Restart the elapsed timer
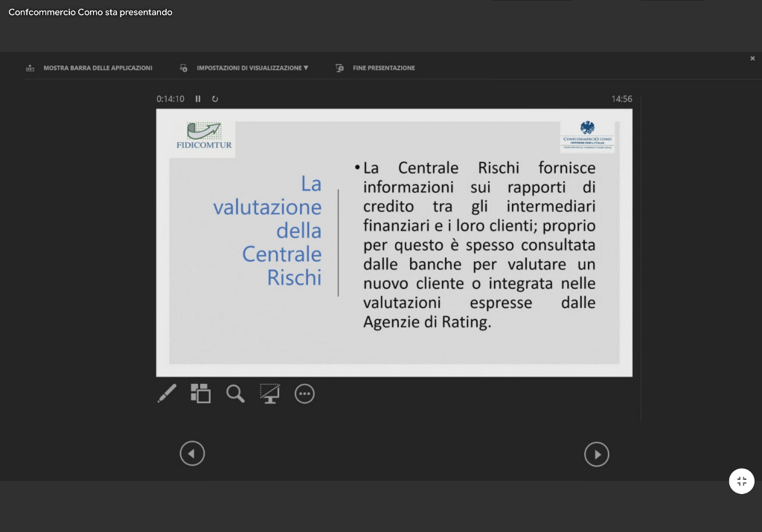The height and width of the screenshot is (532, 762). click(215, 99)
